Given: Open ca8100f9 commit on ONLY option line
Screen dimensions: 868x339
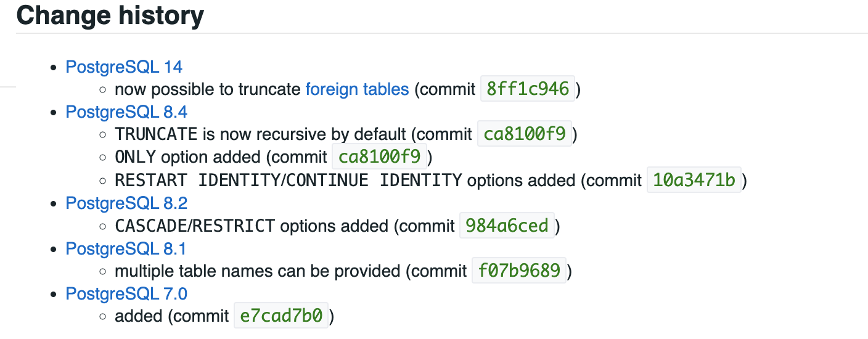Looking at the screenshot, I should pos(380,157).
